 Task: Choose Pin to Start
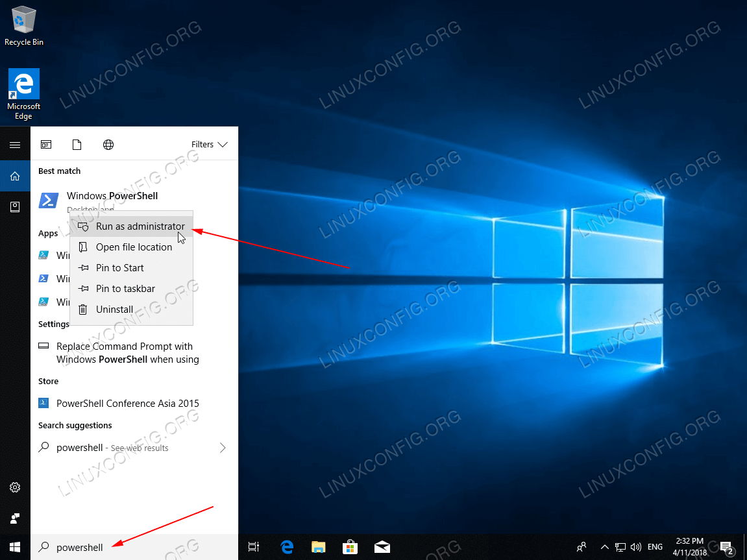132,267
